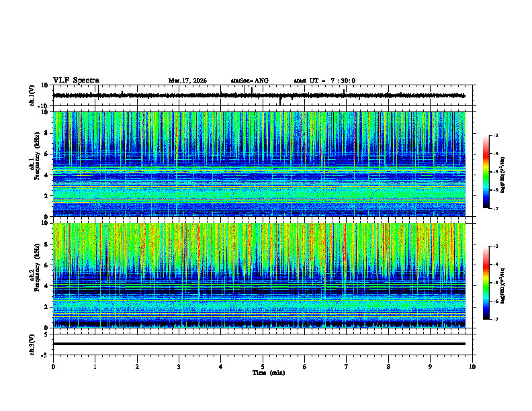Screen dimensions: 532x411
Task: Click the "-3" label on ch.1 colorbar
Action: tap(496, 135)
